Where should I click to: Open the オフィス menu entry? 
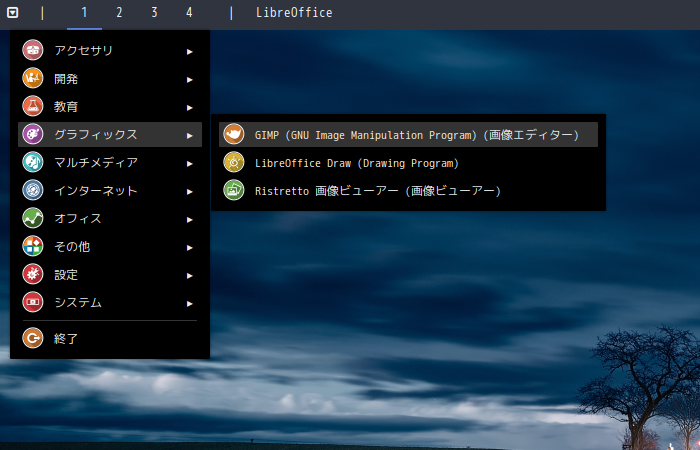click(x=110, y=218)
